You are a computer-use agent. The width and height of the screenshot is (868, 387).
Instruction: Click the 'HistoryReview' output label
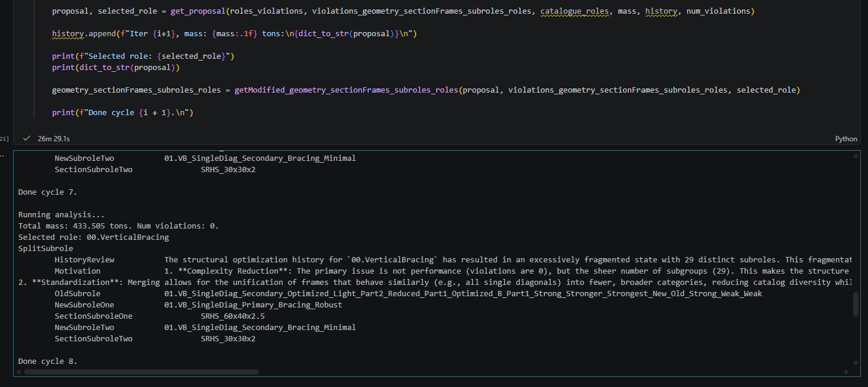click(x=84, y=260)
